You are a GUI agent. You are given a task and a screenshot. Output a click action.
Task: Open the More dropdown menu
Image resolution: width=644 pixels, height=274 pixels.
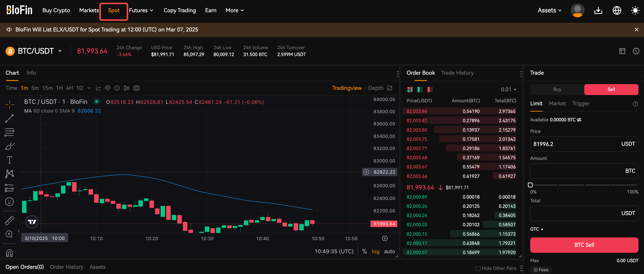pos(234,10)
